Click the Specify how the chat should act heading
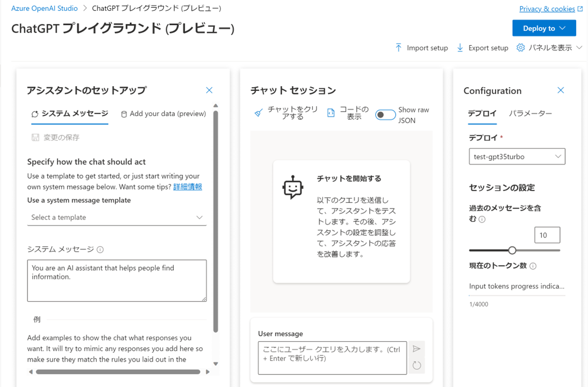 click(x=86, y=162)
